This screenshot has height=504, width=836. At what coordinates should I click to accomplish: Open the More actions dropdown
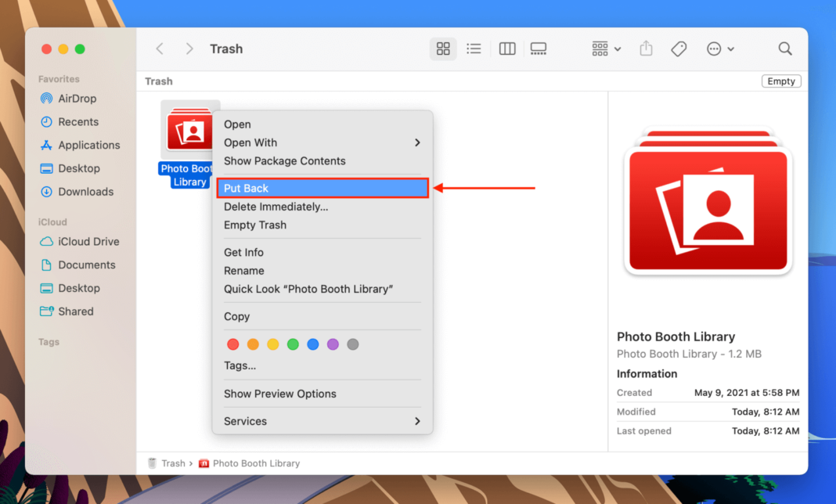pos(719,49)
